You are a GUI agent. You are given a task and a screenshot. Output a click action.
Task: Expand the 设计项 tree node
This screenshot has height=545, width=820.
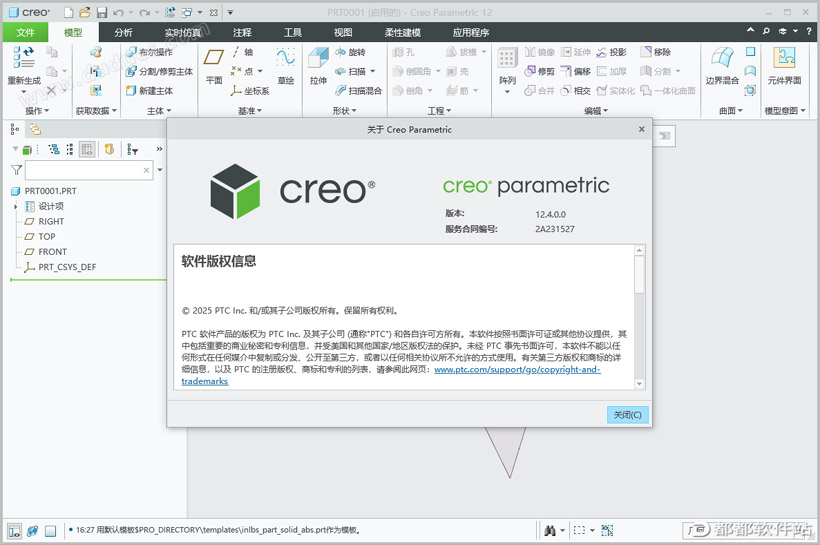[x=16, y=207]
